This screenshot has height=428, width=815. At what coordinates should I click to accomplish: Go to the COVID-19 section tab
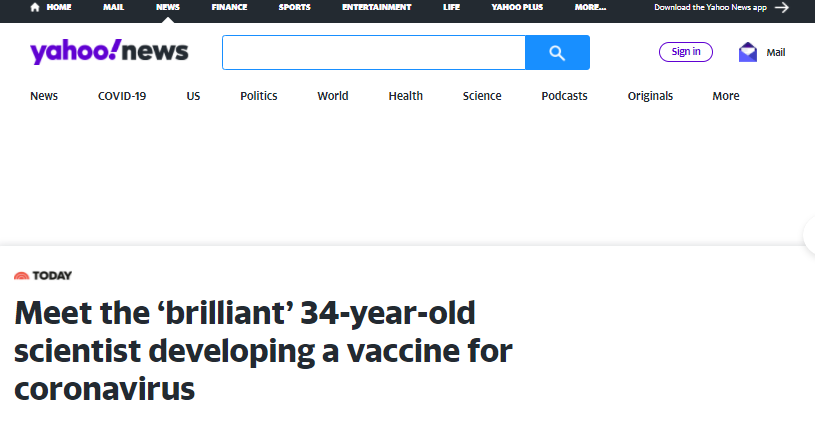coord(122,96)
